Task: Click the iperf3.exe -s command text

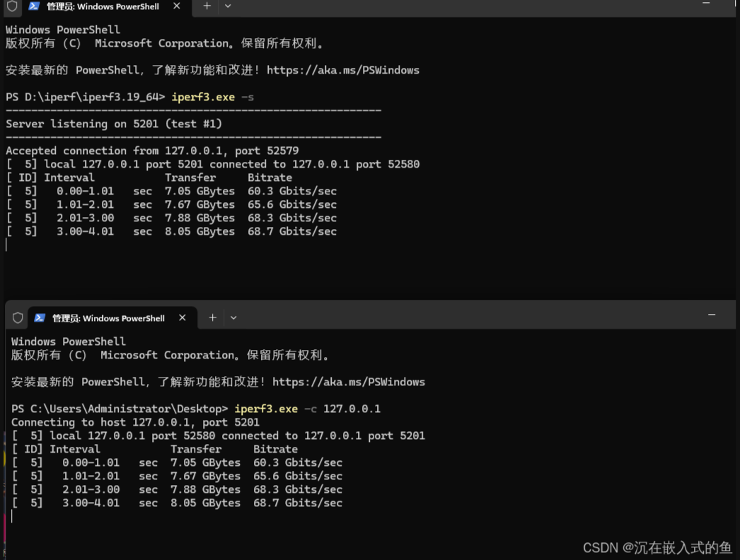Action: point(212,97)
